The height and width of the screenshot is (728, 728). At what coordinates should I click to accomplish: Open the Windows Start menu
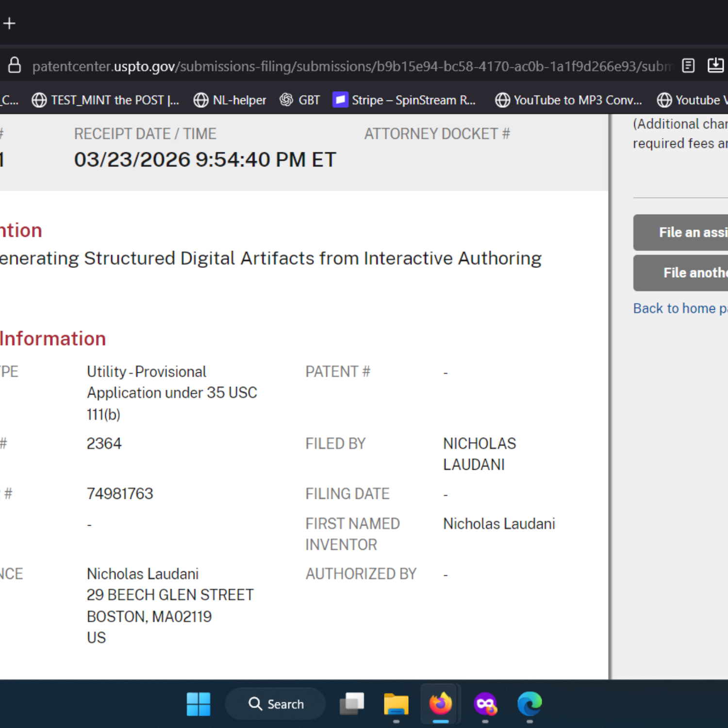click(x=199, y=704)
